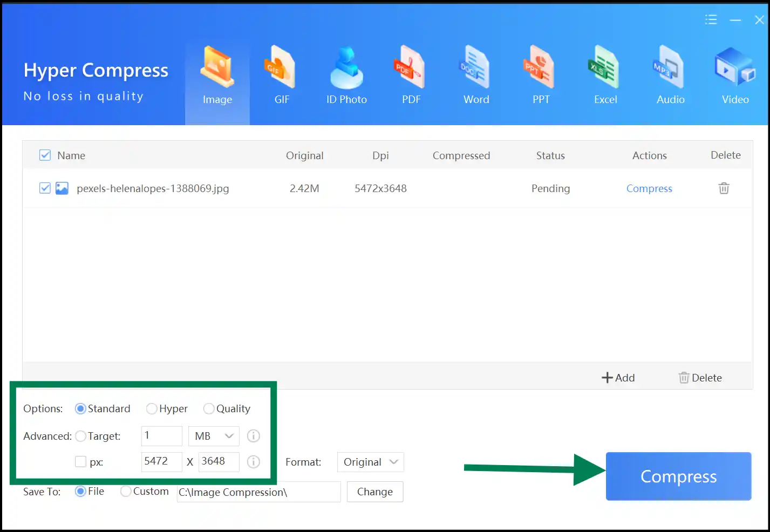770x532 pixels.
Task: Open the ID Photo tool icon
Action: tap(346, 68)
